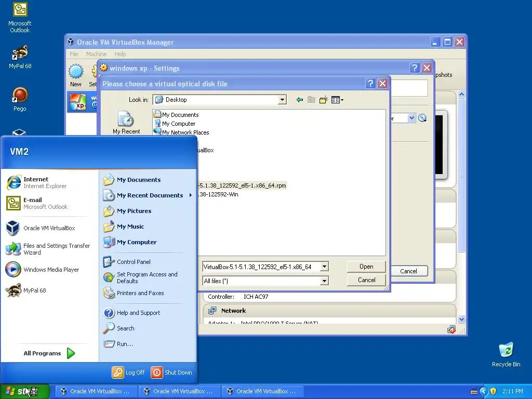The height and width of the screenshot is (399, 532).
Task: Click Cancel in the file chooser dialog
Action: pyautogui.click(x=366, y=280)
